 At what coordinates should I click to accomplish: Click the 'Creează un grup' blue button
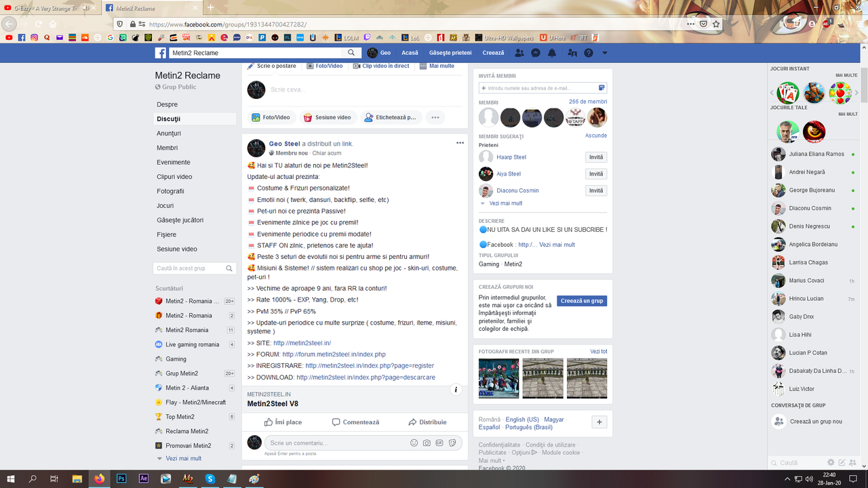tap(582, 301)
